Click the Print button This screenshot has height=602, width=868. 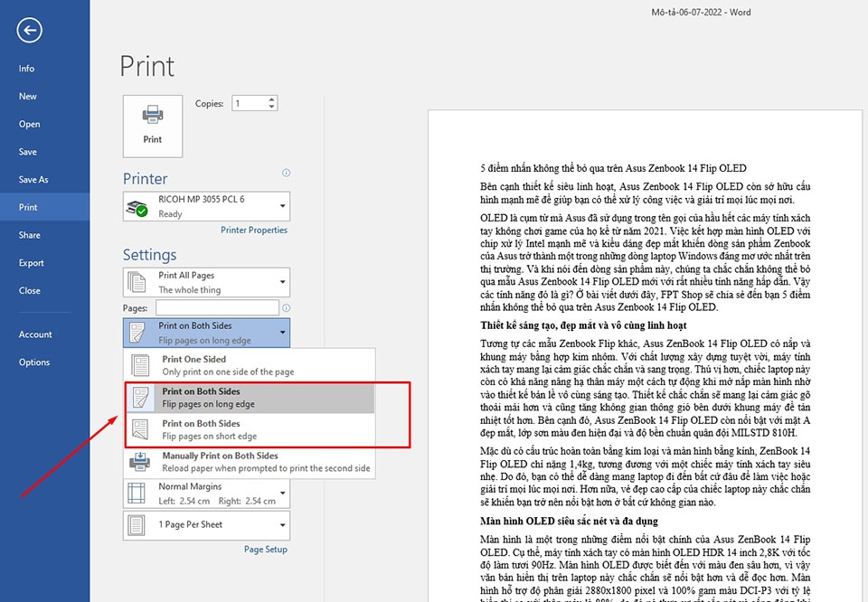pos(153,127)
